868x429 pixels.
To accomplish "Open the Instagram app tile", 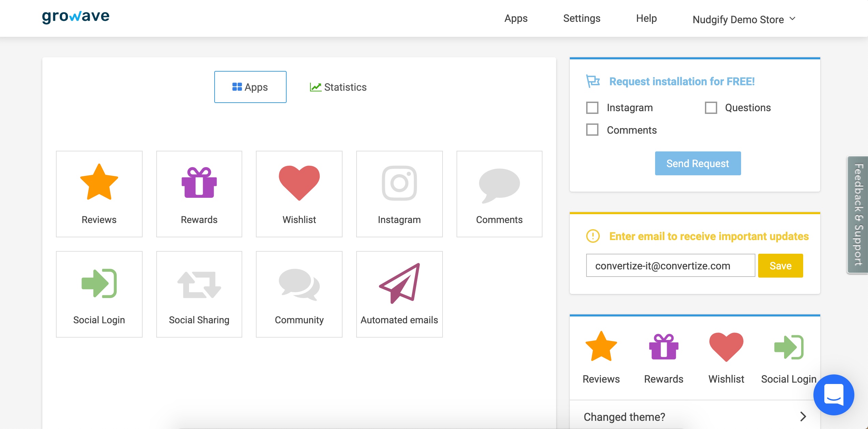I will click(x=399, y=194).
